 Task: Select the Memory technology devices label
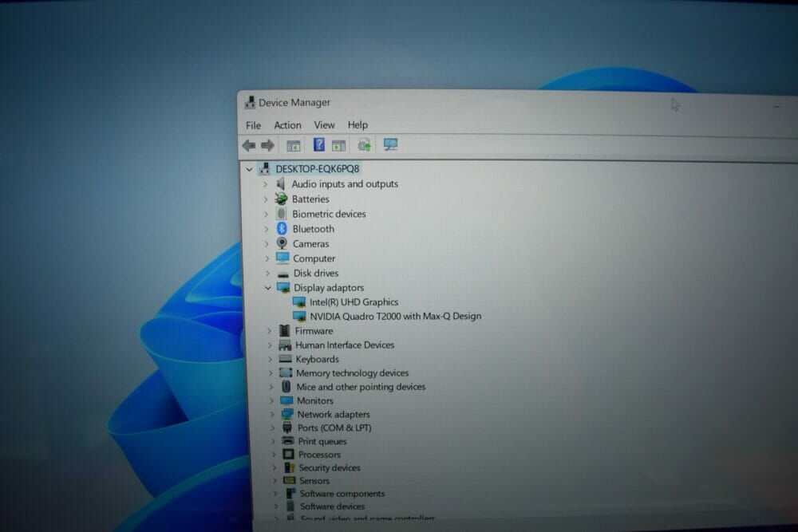[x=352, y=372]
